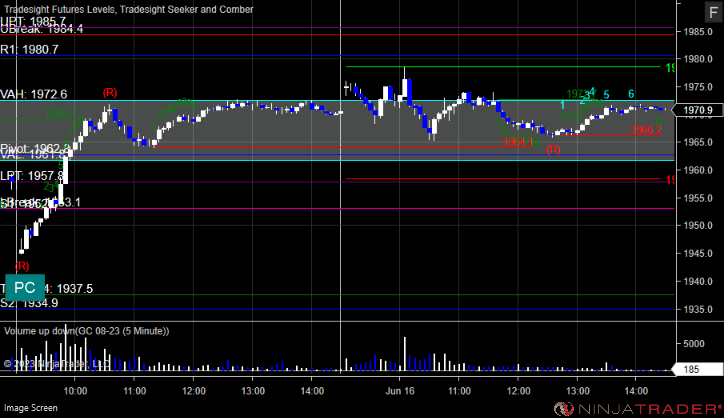Click the F button in the chart corner
The image size is (724, 418).
coord(714,12)
